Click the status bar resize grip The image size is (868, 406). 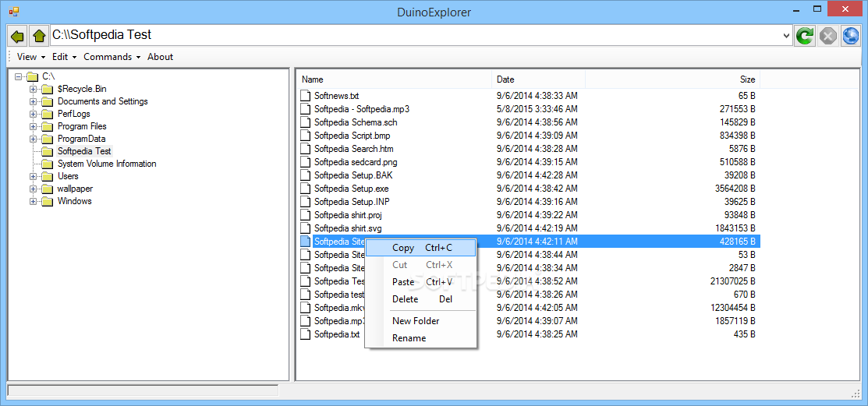tap(856, 394)
